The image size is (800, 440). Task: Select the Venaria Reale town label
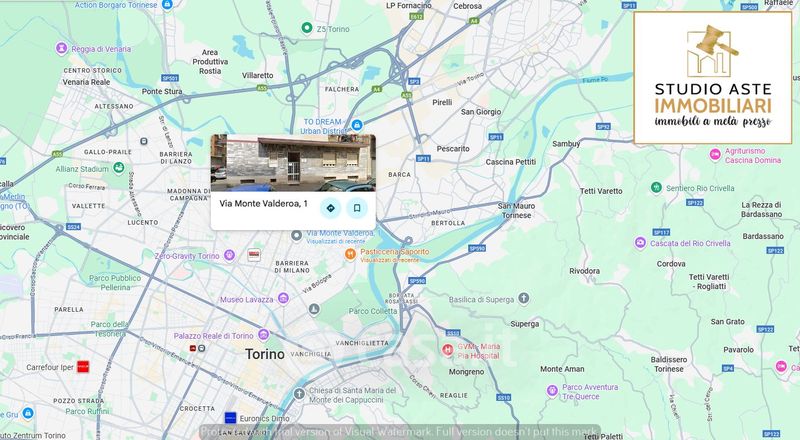click(86, 82)
